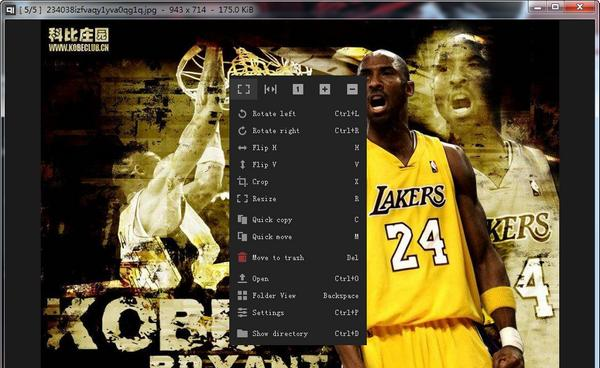Choose Rotate left menu entry

tap(298, 114)
